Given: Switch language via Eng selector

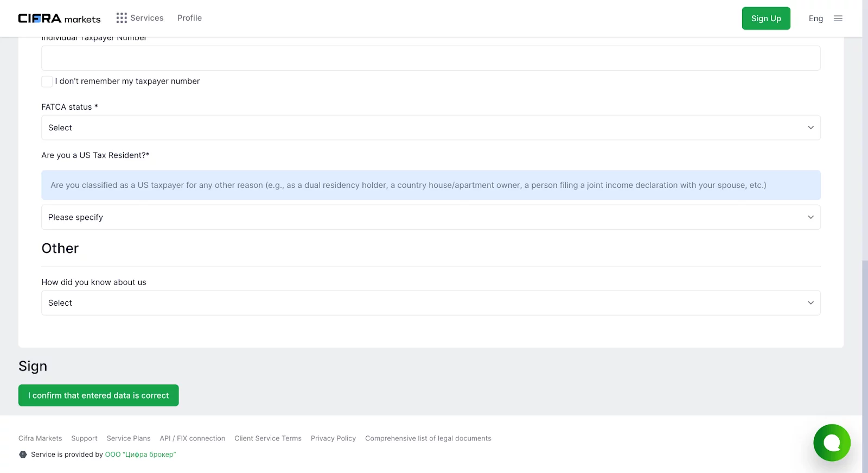Looking at the screenshot, I should (815, 18).
